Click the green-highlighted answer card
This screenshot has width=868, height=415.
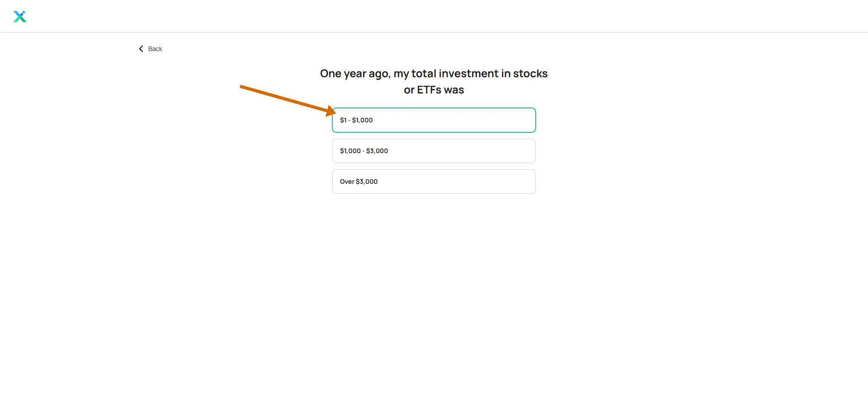click(x=434, y=120)
